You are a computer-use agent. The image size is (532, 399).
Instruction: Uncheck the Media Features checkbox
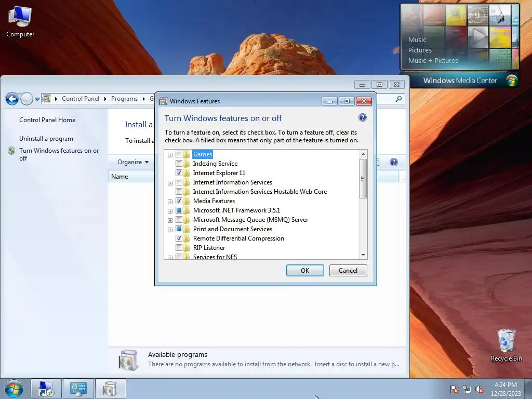(x=179, y=201)
